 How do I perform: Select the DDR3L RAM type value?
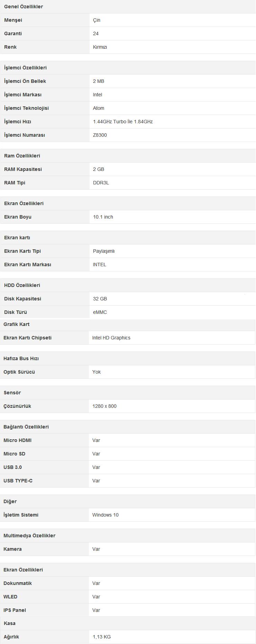pos(101,183)
